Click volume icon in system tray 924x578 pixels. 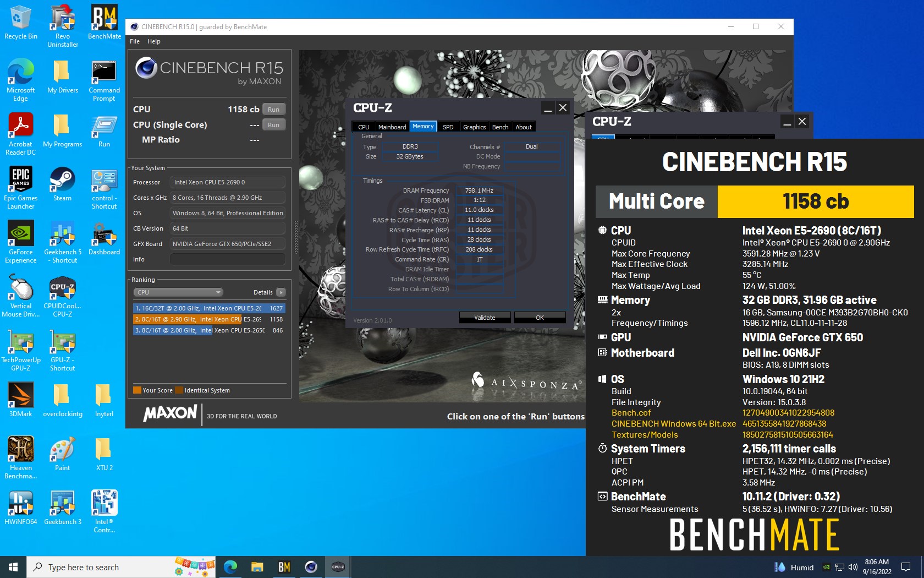coord(853,567)
